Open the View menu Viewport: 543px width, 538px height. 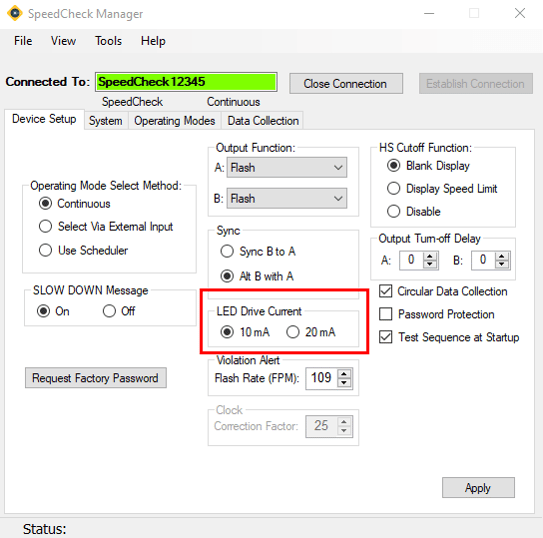pos(63,41)
